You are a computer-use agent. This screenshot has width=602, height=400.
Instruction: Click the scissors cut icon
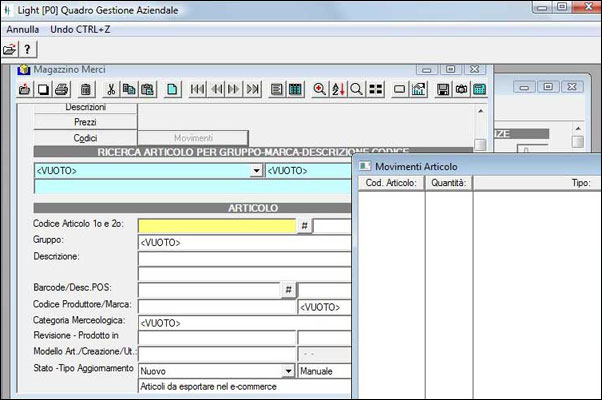tap(111, 89)
